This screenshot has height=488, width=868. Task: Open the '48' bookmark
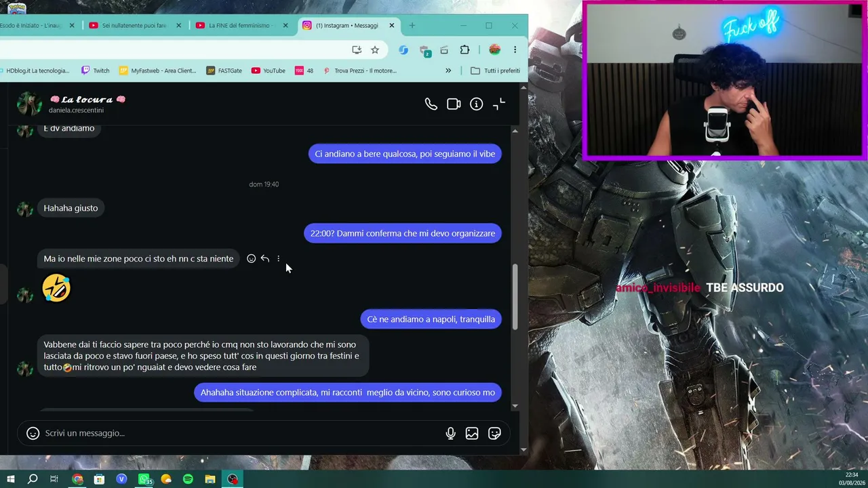304,70
